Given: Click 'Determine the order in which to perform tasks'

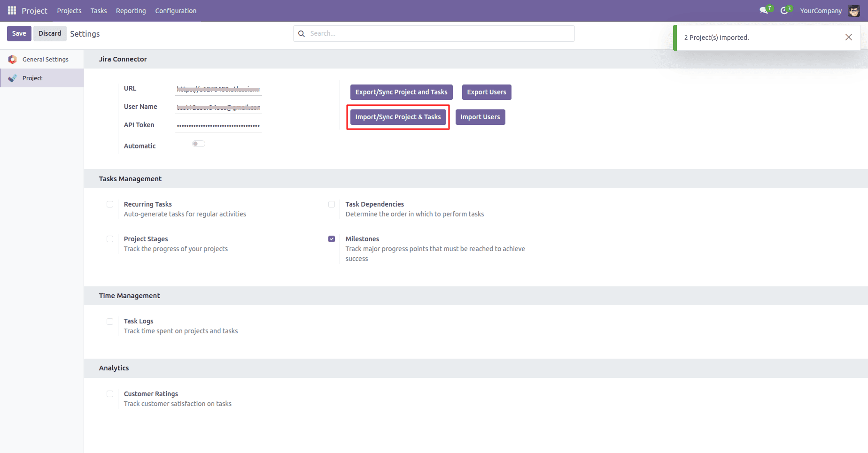Looking at the screenshot, I should (x=415, y=214).
